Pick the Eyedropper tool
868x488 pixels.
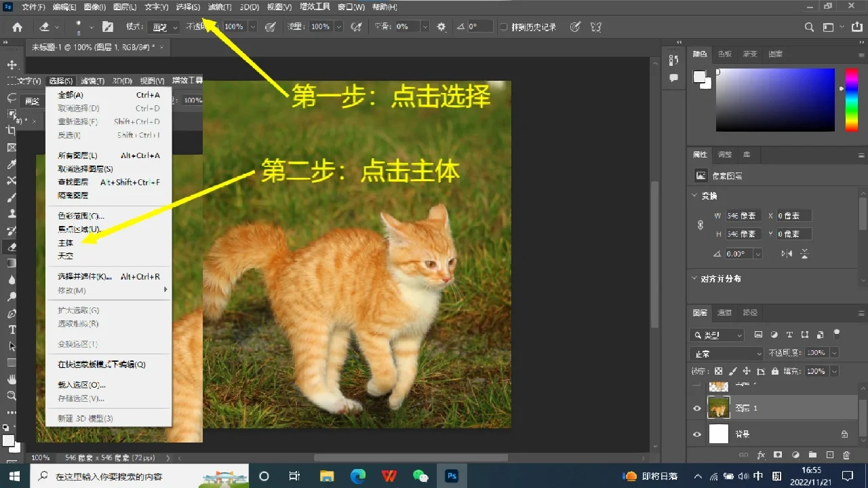[12, 164]
